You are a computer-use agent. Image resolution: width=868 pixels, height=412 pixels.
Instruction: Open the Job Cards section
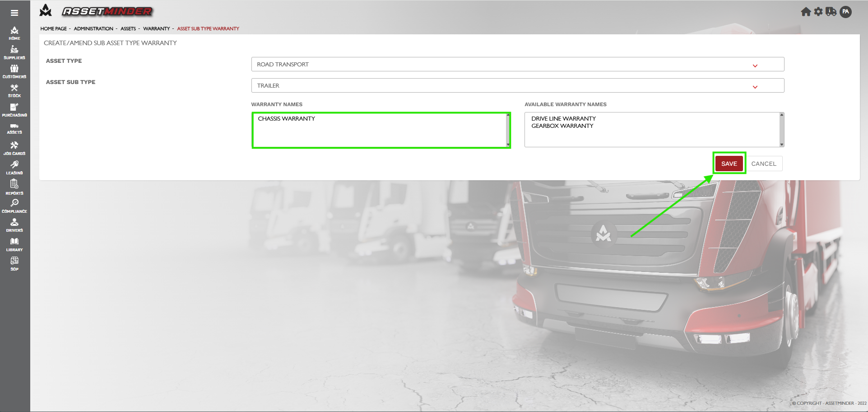point(14,148)
